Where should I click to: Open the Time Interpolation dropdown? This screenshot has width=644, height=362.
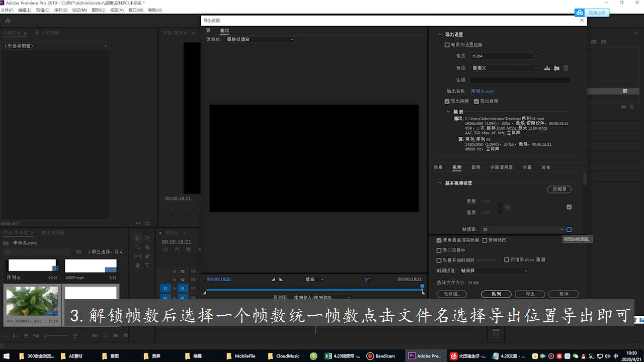[494, 270]
